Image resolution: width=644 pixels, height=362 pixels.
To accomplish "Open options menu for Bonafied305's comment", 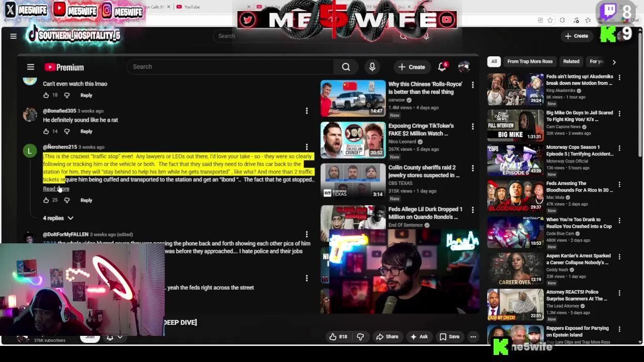I will (306, 111).
